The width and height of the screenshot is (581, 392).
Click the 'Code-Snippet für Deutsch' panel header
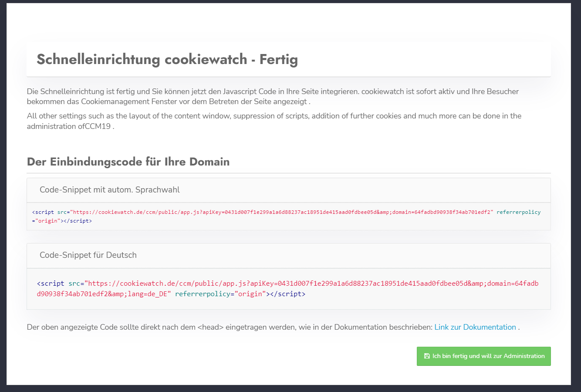(87, 255)
